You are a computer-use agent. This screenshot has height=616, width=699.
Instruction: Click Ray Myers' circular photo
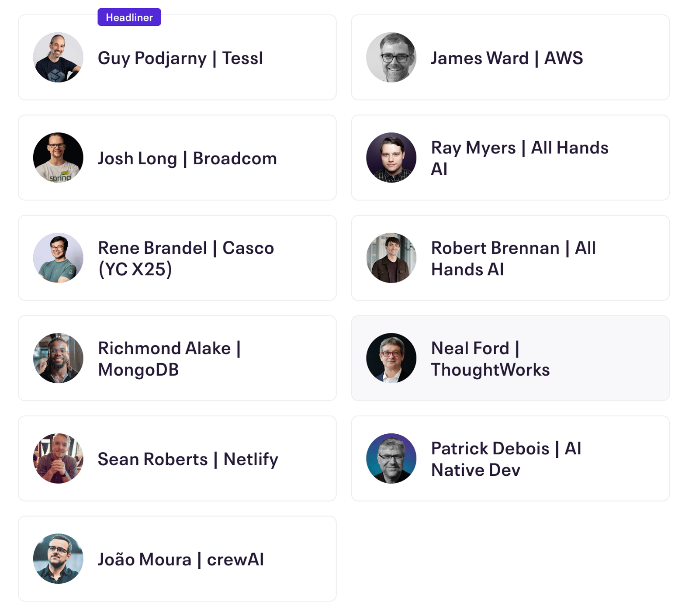coord(391,158)
